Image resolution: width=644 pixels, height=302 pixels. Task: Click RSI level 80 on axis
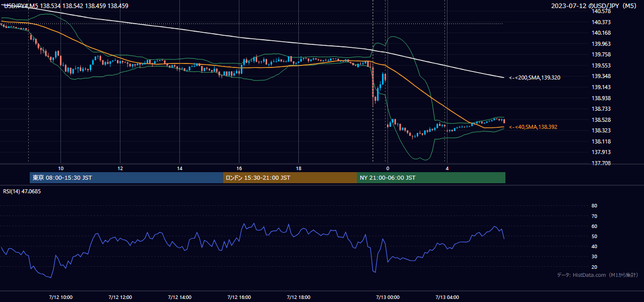594,206
